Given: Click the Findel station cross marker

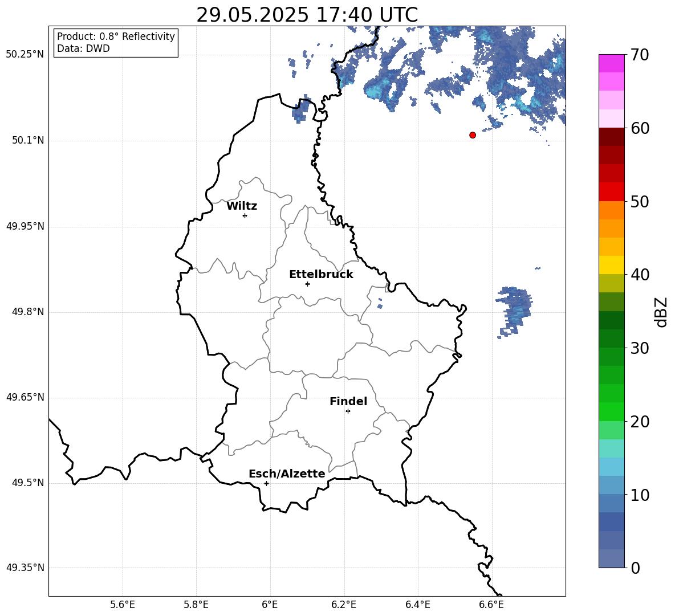Looking at the screenshot, I should coord(348,411).
